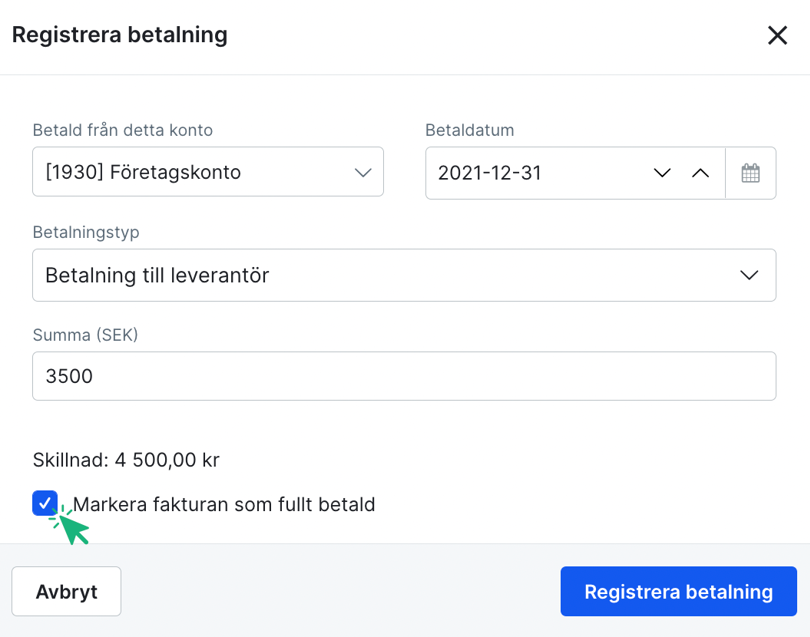Confirm with the blue Registrera betalning button
Image resolution: width=810 pixels, height=637 pixels.
[678, 591]
